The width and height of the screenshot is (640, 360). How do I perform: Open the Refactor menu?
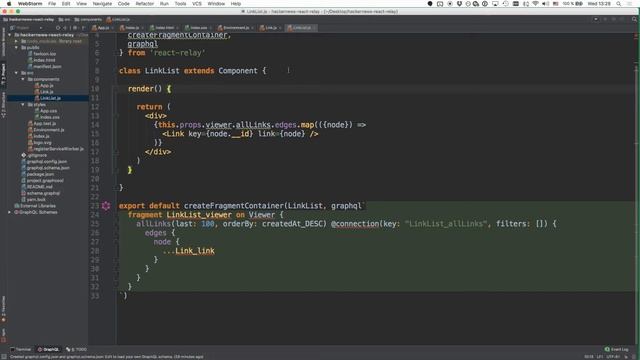(144, 4)
